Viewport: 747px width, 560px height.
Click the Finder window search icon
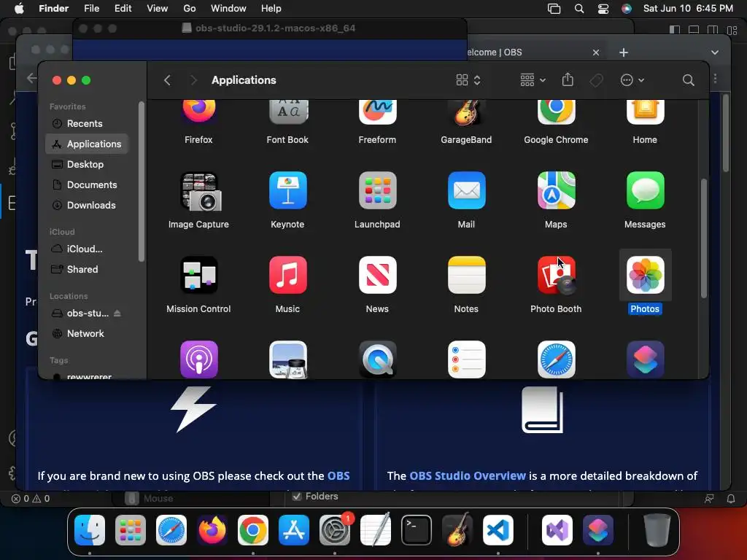point(688,80)
